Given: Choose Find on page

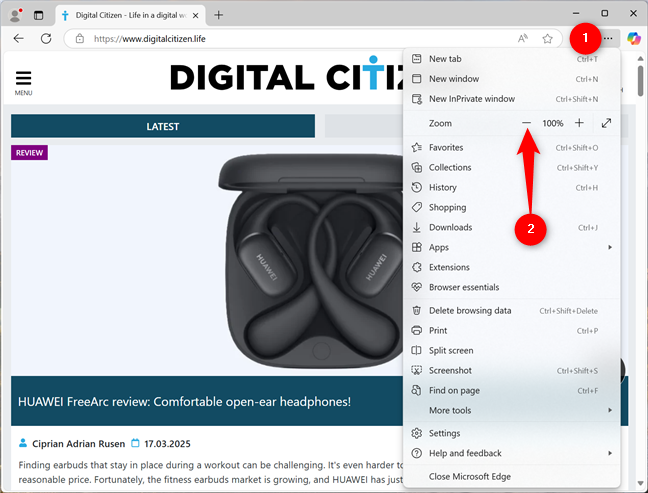Looking at the screenshot, I should click(512, 391).
